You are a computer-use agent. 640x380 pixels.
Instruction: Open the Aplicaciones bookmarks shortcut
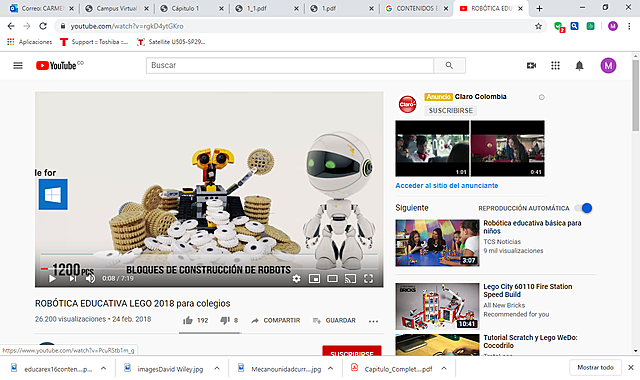point(29,42)
